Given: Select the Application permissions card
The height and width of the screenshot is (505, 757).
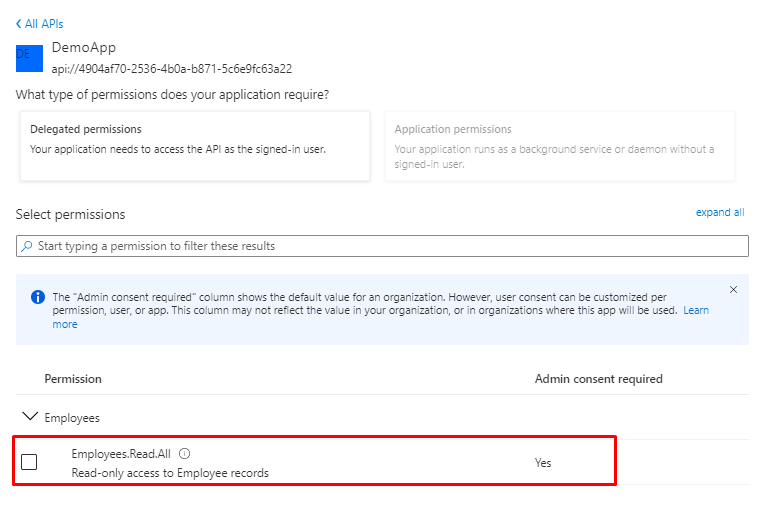Looking at the screenshot, I should point(559,146).
